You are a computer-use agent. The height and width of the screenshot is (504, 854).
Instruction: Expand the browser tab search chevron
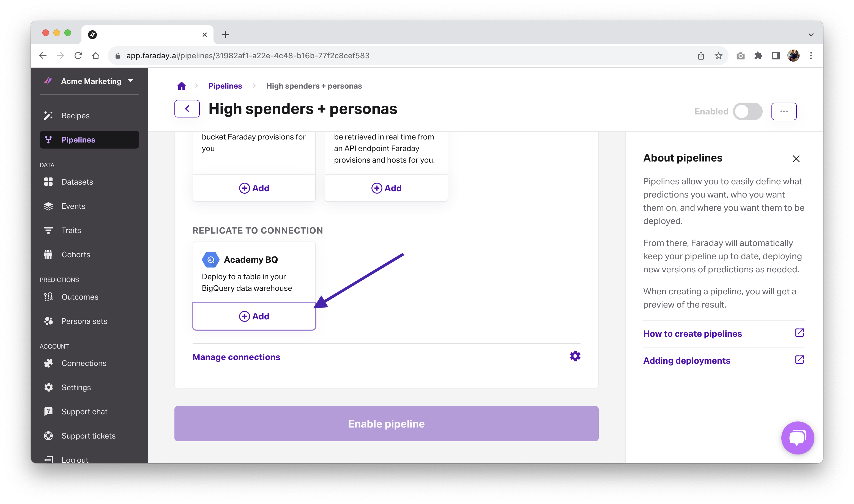coord(811,35)
